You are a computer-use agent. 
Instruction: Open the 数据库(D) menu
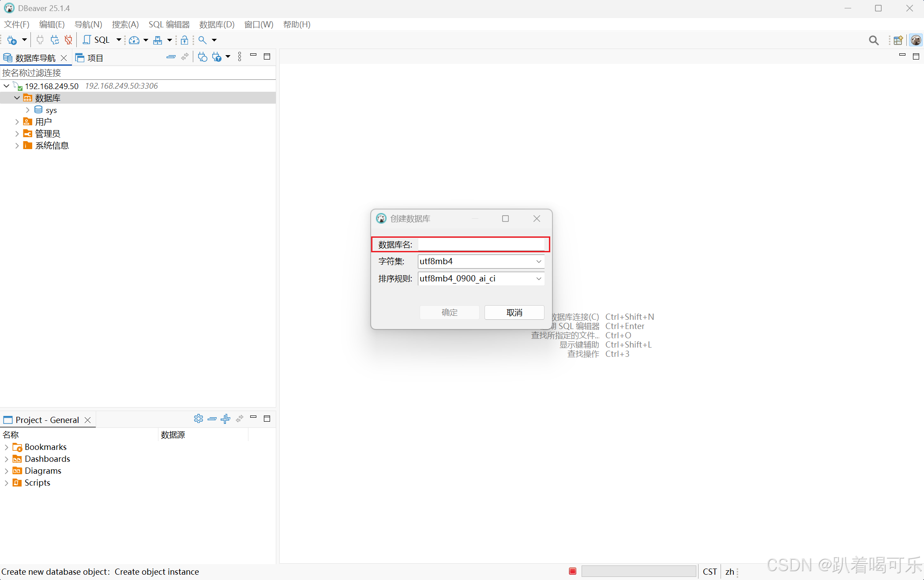coord(217,25)
